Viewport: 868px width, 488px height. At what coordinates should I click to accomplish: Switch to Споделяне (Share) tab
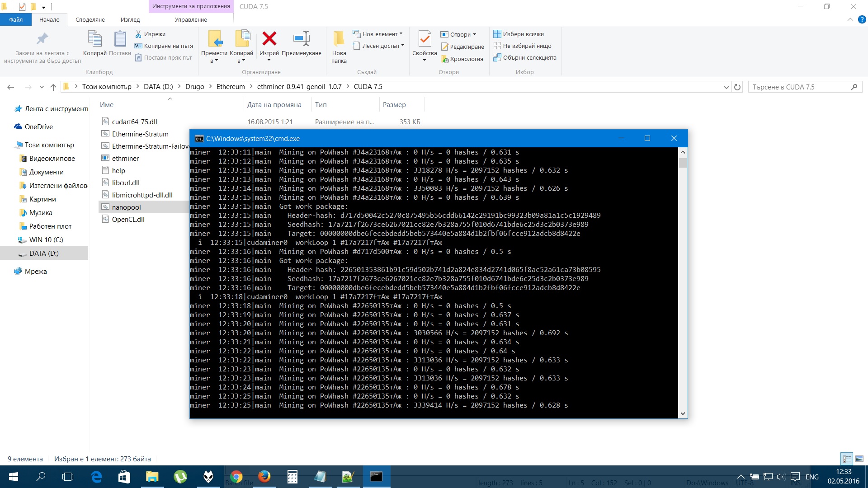[x=90, y=19]
